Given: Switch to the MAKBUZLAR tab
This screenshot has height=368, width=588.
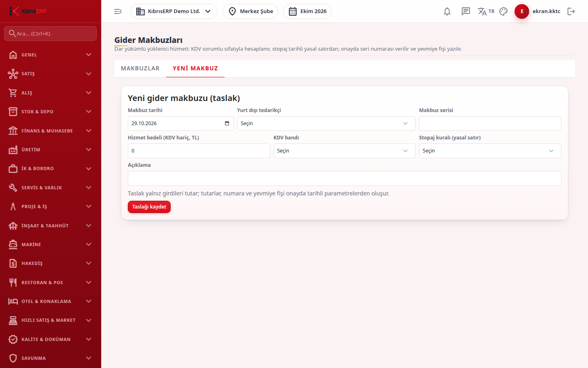Looking at the screenshot, I should [140, 69].
